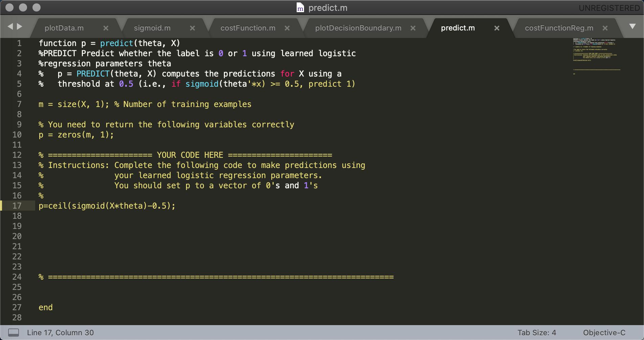
Task: Click the predict.m file icon in title bar
Action: [x=300, y=7]
